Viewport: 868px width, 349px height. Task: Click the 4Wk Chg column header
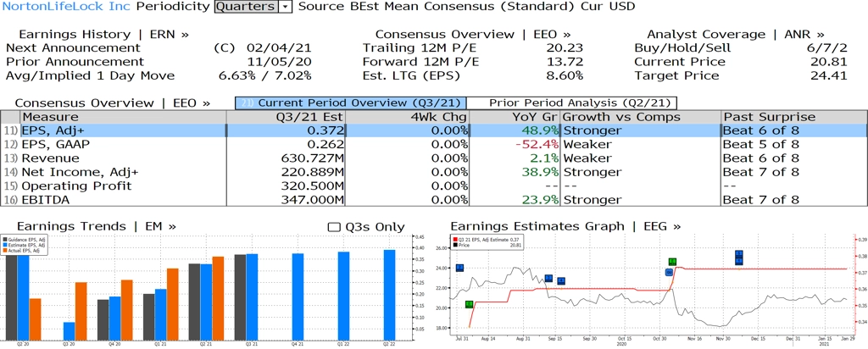(x=408, y=117)
